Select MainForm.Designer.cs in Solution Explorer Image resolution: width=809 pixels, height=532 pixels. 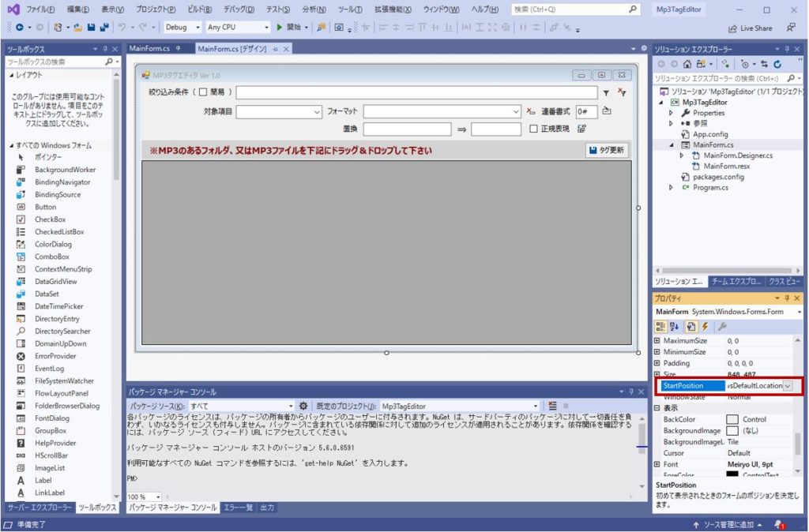pyautogui.click(x=738, y=155)
